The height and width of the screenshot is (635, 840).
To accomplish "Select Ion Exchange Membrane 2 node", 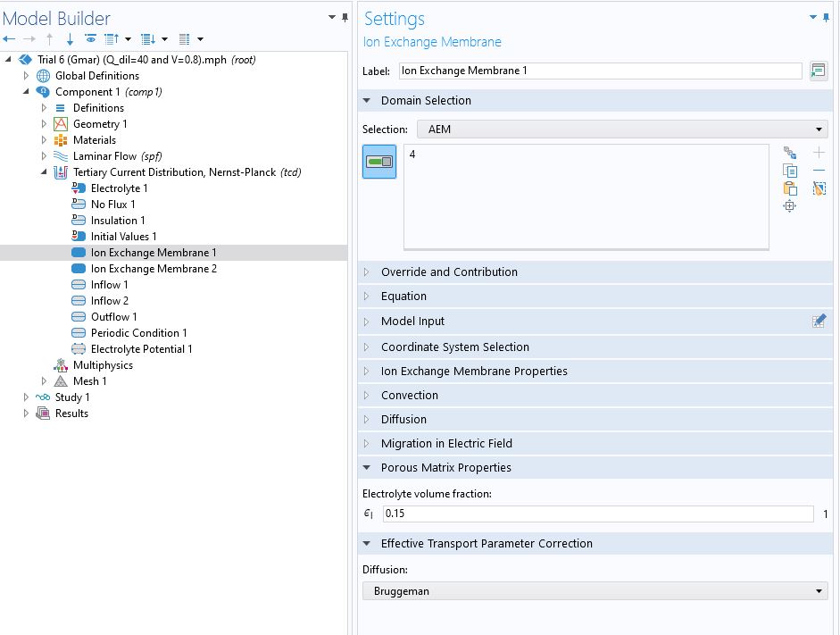I will coord(153,269).
